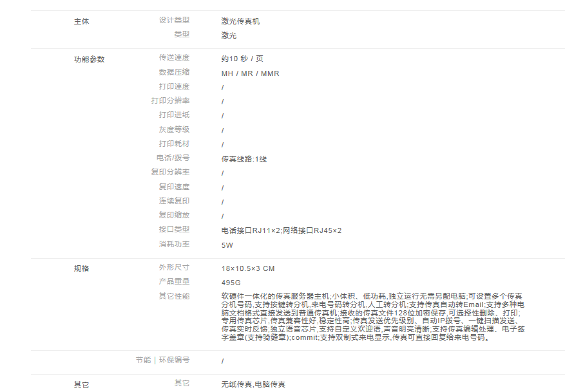Click the 主体 section heading
Image resolution: width=565 pixels, height=392 pixels.
coord(82,21)
